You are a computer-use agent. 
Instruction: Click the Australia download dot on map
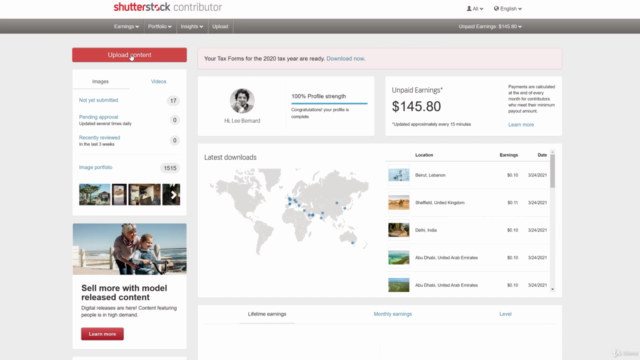[353, 243]
